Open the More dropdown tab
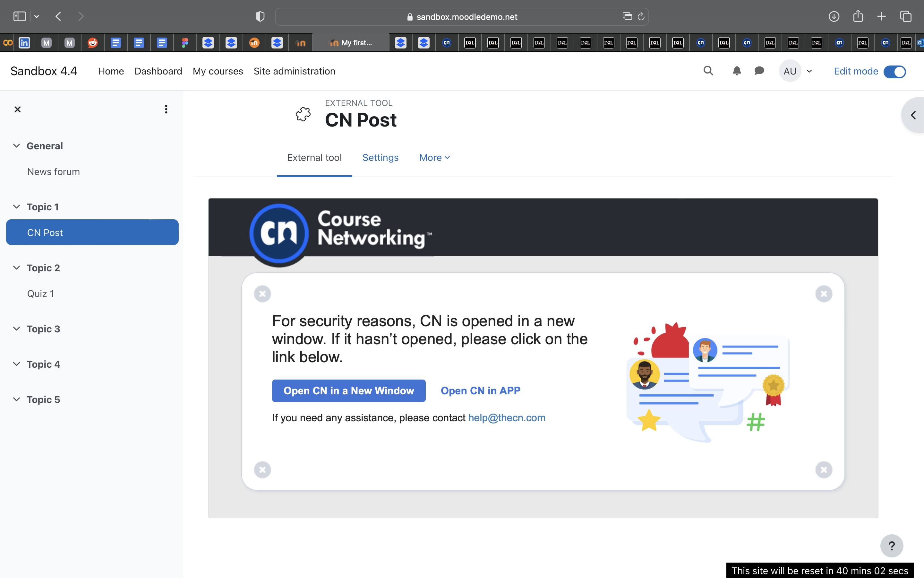Screen dimensions: 924x578 point(434,157)
